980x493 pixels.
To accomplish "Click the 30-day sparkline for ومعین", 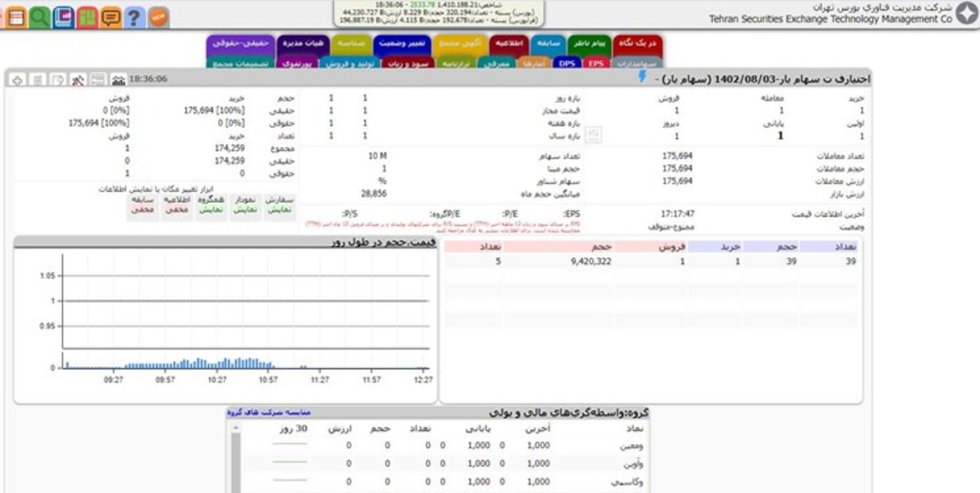I will click(289, 446).
